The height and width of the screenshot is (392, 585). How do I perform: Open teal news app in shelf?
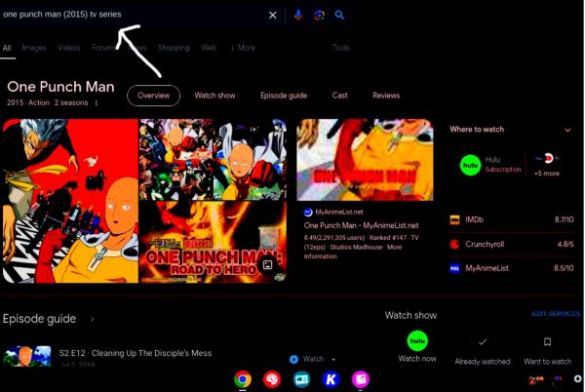[x=301, y=379]
